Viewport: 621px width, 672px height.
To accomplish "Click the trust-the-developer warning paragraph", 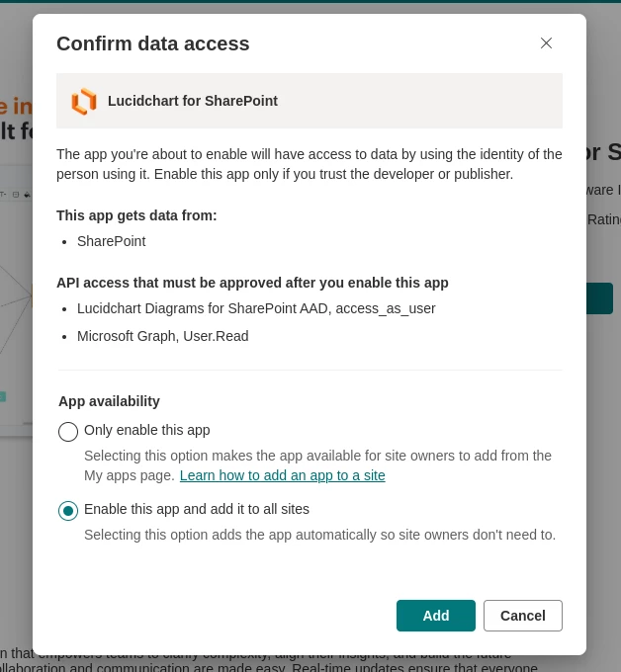I will click(x=310, y=164).
